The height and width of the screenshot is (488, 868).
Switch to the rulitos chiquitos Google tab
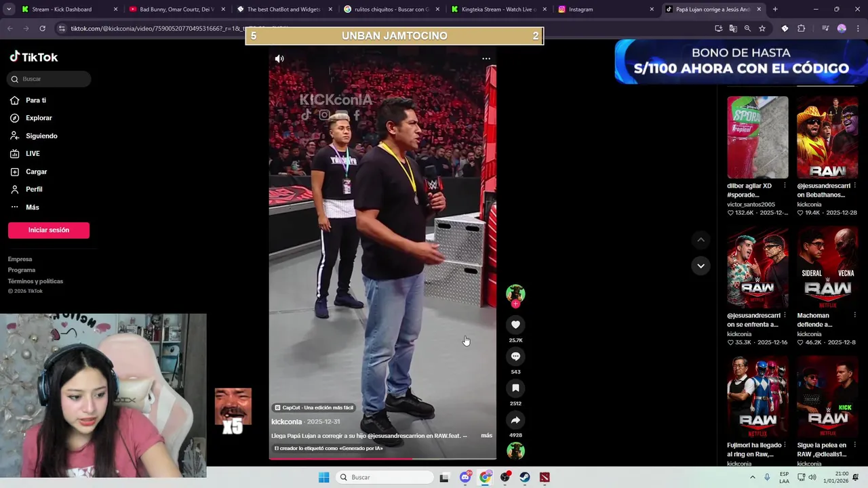coord(391,9)
